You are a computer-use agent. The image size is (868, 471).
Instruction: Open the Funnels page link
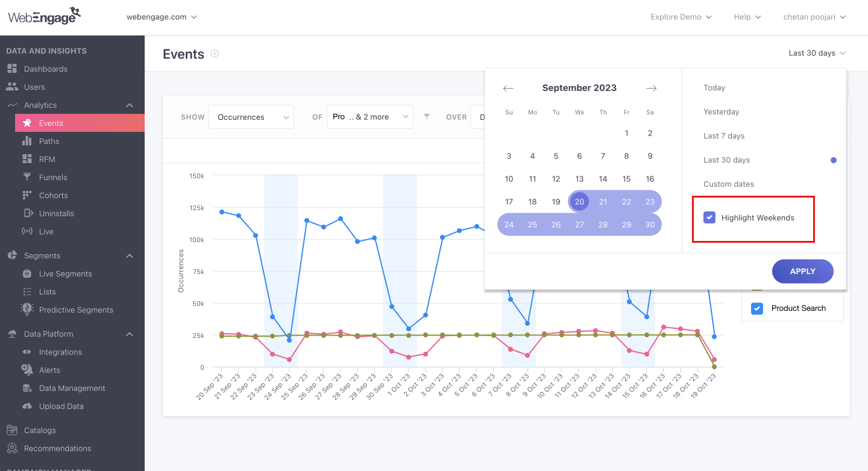[x=53, y=177]
